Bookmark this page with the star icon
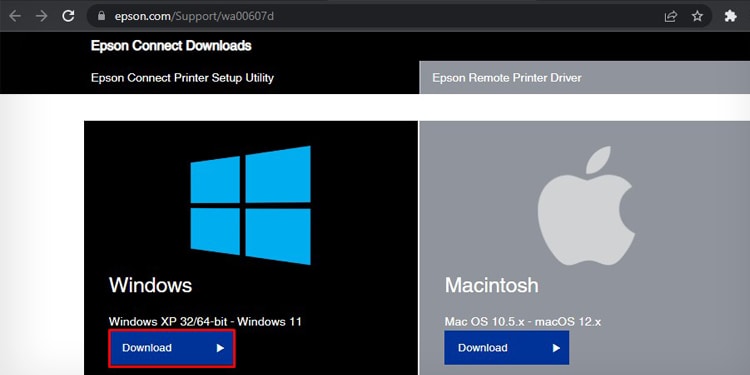The width and height of the screenshot is (750, 375). (x=697, y=16)
